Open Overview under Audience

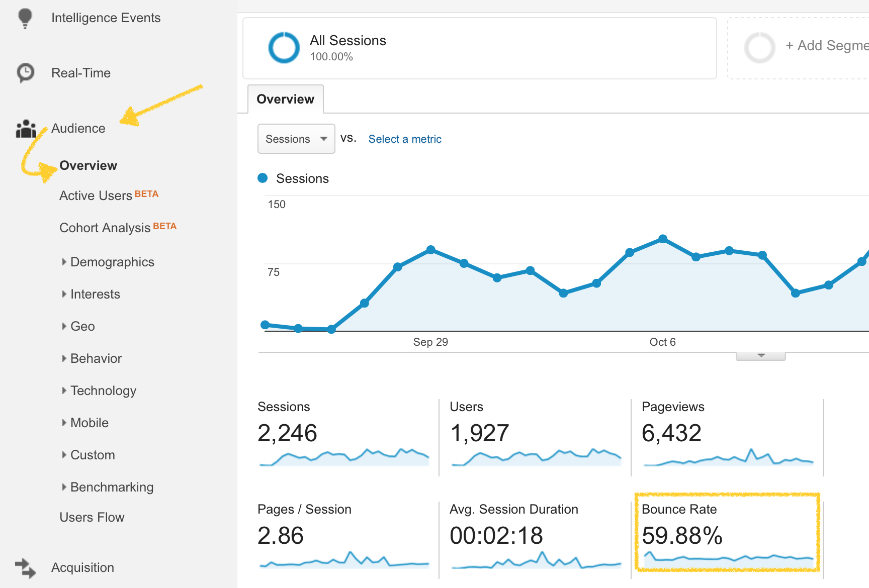coord(88,165)
